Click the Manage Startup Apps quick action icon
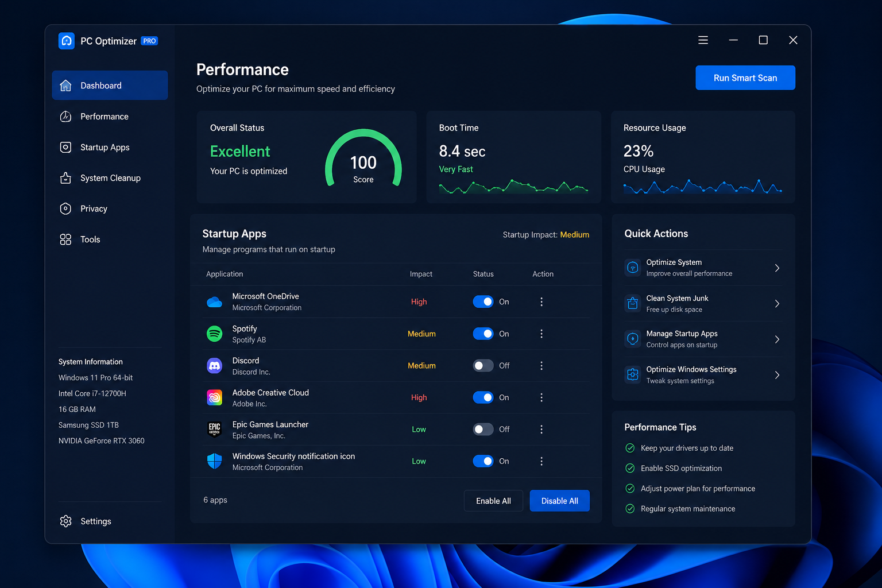Image resolution: width=882 pixels, height=588 pixels. tap(633, 339)
